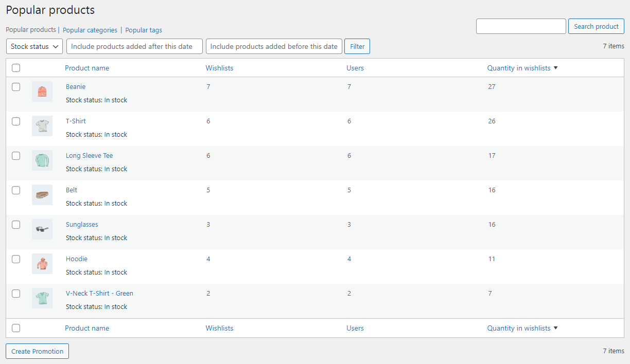The width and height of the screenshot is (630, 364).
Task: Click the V-Neck T-Shirt Green thumbnail
Action: (x=42, y=298)
